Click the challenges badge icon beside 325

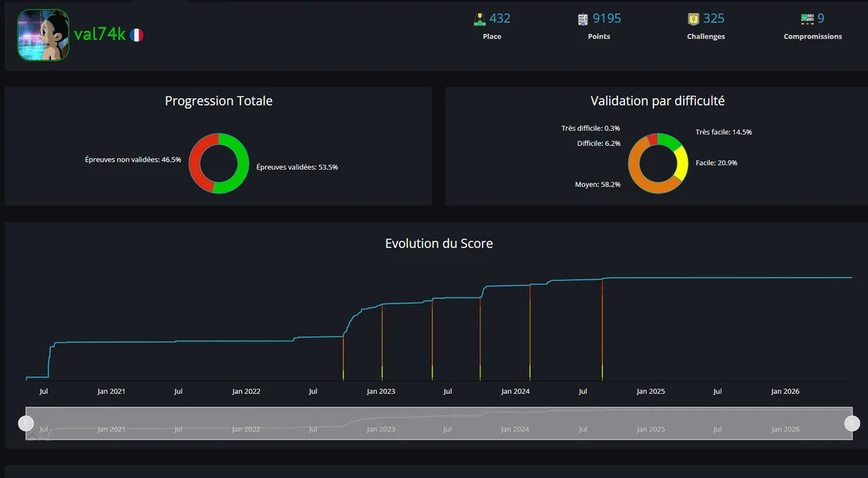point(693,19)
